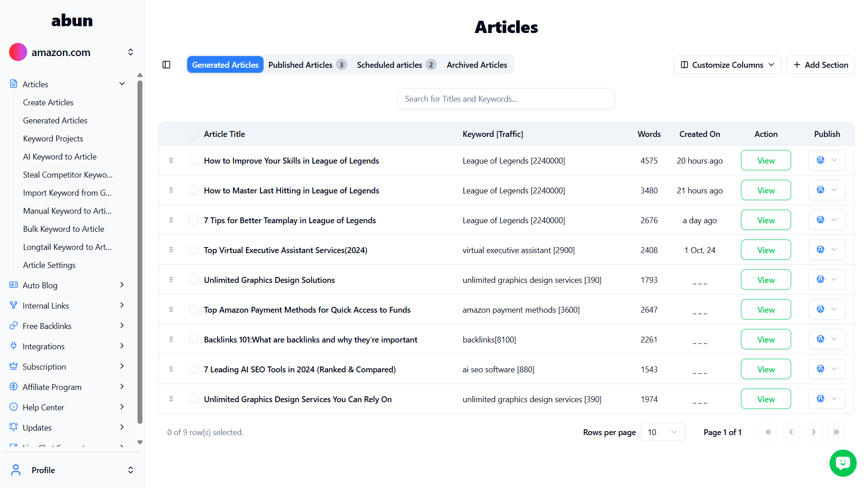Click the sidebar scroll-down arrow
Screen dimensions: 868x488
coord(140,442)
